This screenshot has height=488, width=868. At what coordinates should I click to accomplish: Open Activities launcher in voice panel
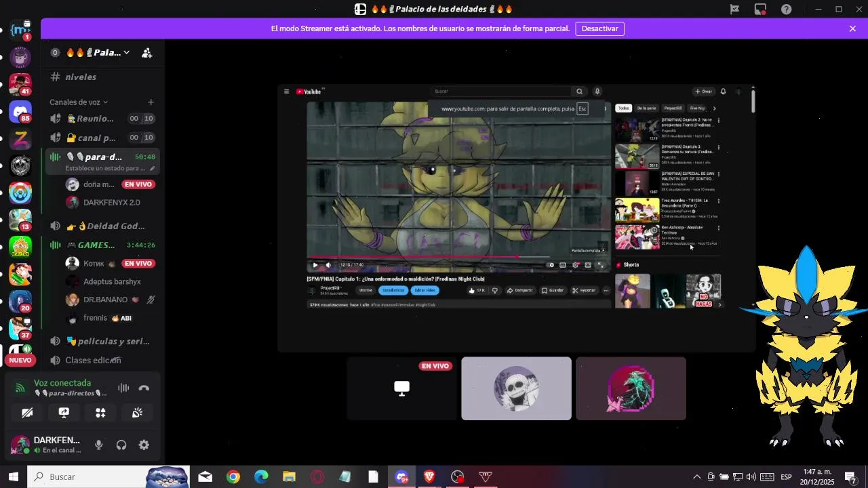coord(100,413)
